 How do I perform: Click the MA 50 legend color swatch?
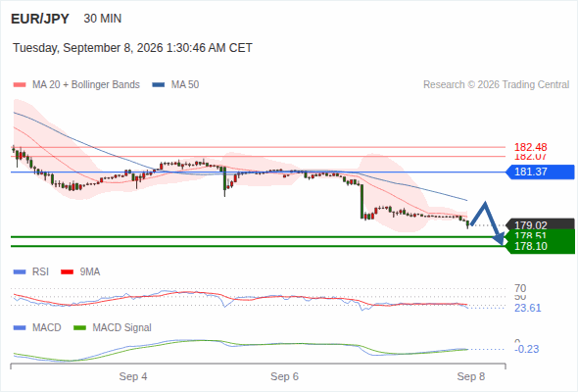tap(159, 85)
